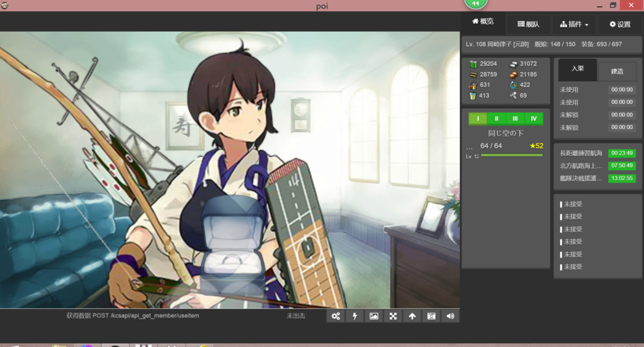Click the 07:50:49 expedition timer
The width and height of the screenshot is (644, 347).
pos(622,165)
